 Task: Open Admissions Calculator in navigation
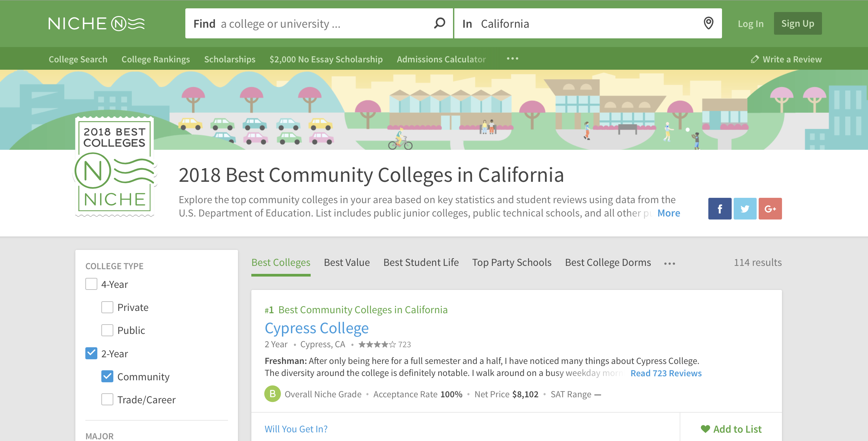(441, 59)
